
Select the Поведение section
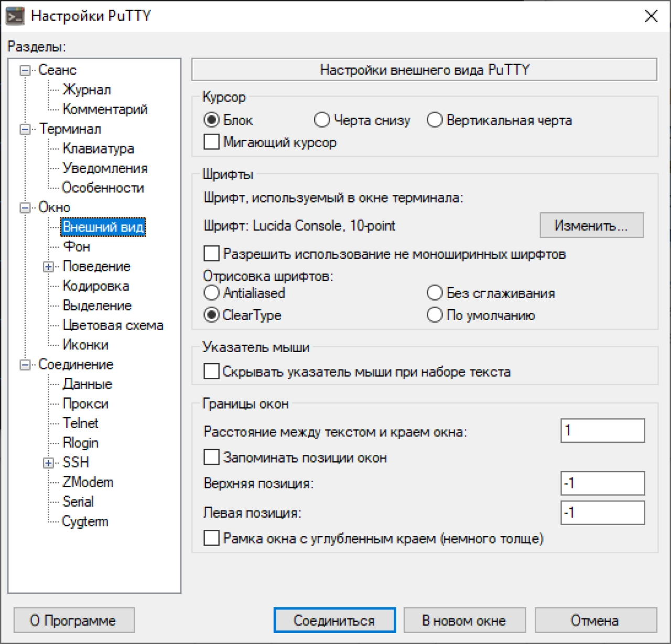[x=96, y=266]
